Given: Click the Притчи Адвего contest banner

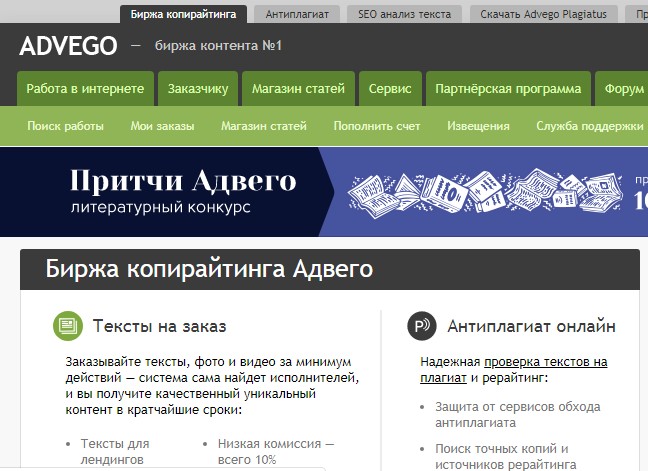Looking at the screenshot, I should click(324, 192).
